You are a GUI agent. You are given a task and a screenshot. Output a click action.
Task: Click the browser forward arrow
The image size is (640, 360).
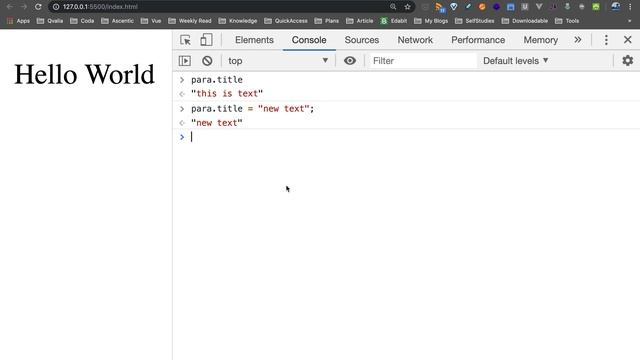coord(24,7)
